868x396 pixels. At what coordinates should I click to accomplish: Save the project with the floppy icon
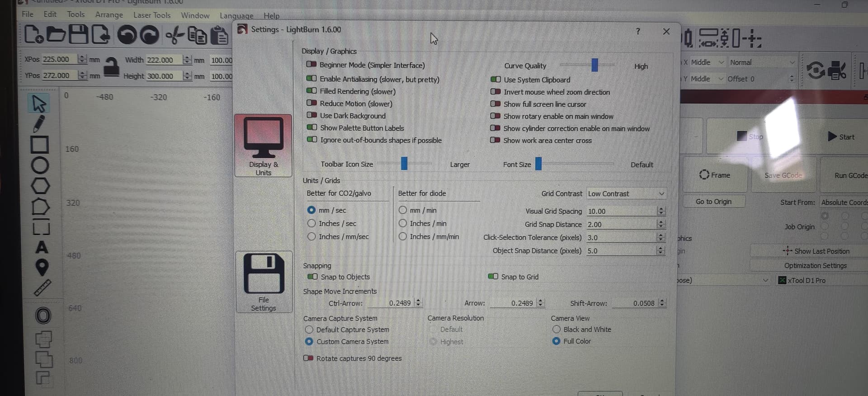(x=78, y=34)
